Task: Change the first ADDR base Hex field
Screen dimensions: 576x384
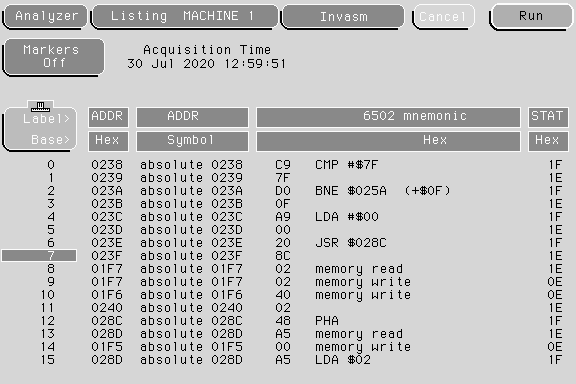Action: [x=108, y=141]
